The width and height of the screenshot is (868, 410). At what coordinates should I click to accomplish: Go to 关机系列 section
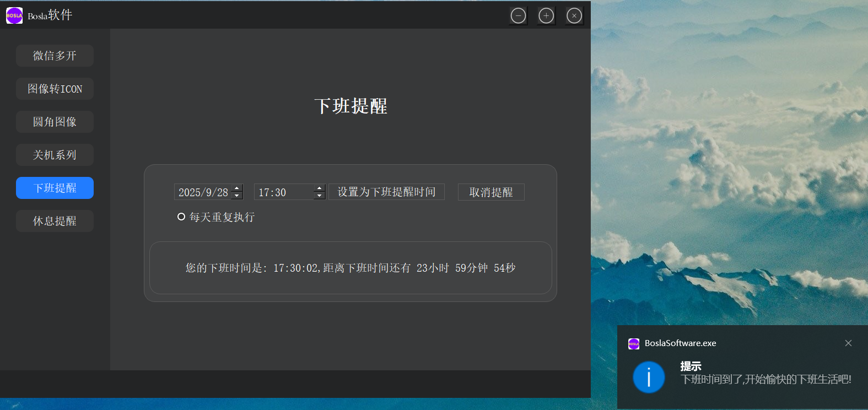point(55,155)
